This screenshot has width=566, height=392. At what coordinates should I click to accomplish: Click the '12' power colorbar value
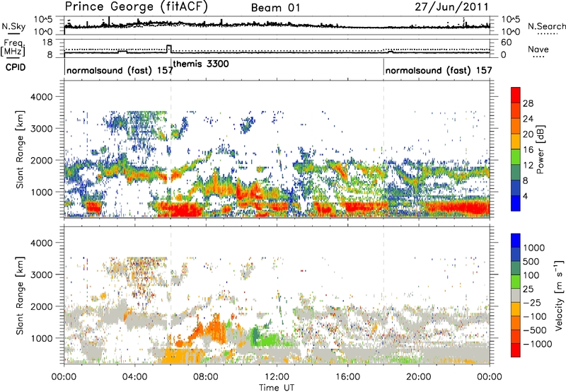click(528, 166)
